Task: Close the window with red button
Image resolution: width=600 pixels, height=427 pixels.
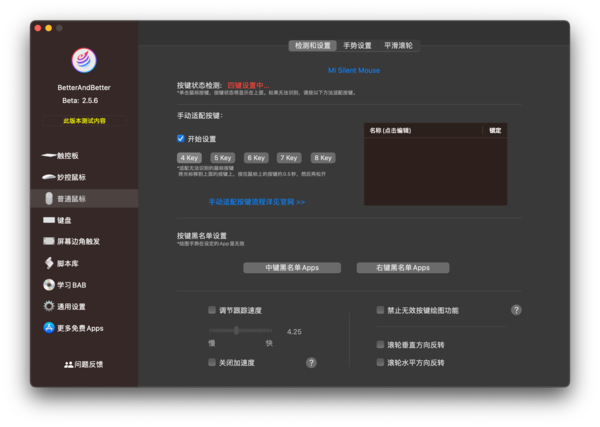Action: point(38,28)
